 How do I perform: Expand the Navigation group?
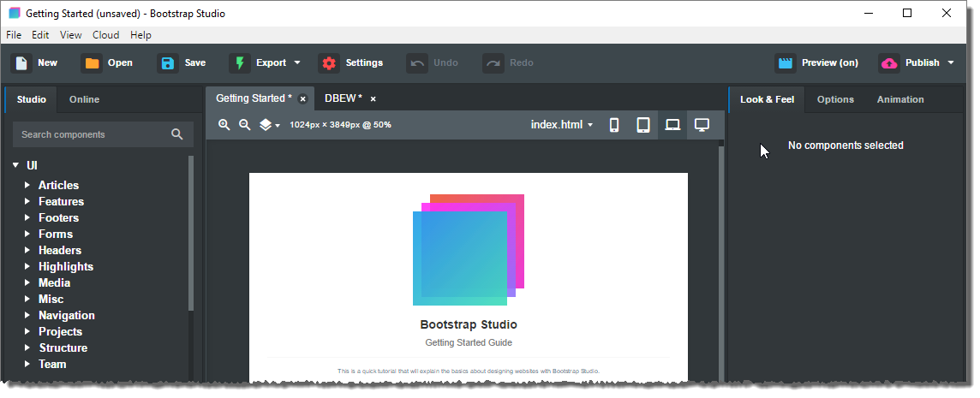tap(27, 315)
